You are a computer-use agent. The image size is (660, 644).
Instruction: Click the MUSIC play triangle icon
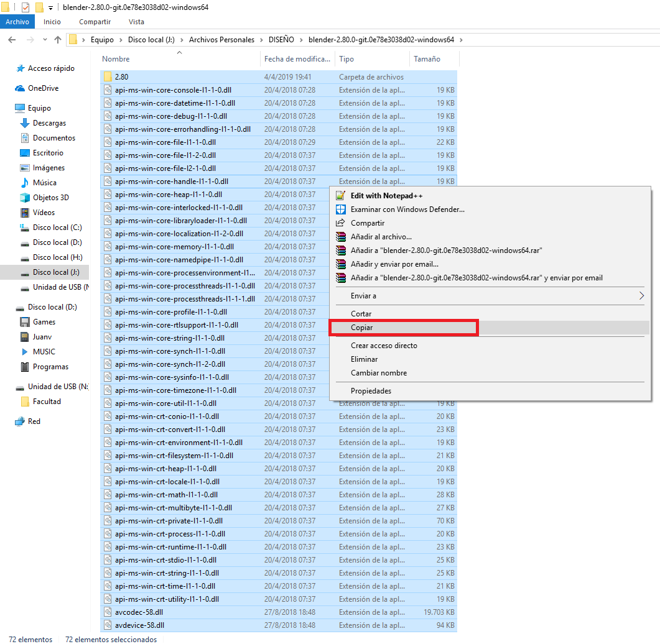[25, 352]
